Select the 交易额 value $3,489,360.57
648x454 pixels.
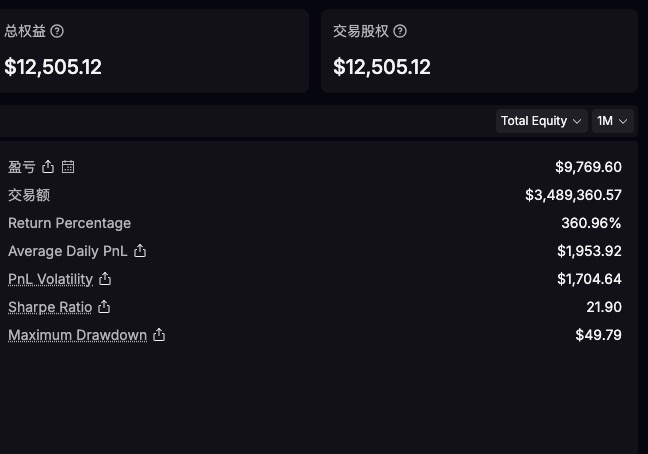click(573, 195)
